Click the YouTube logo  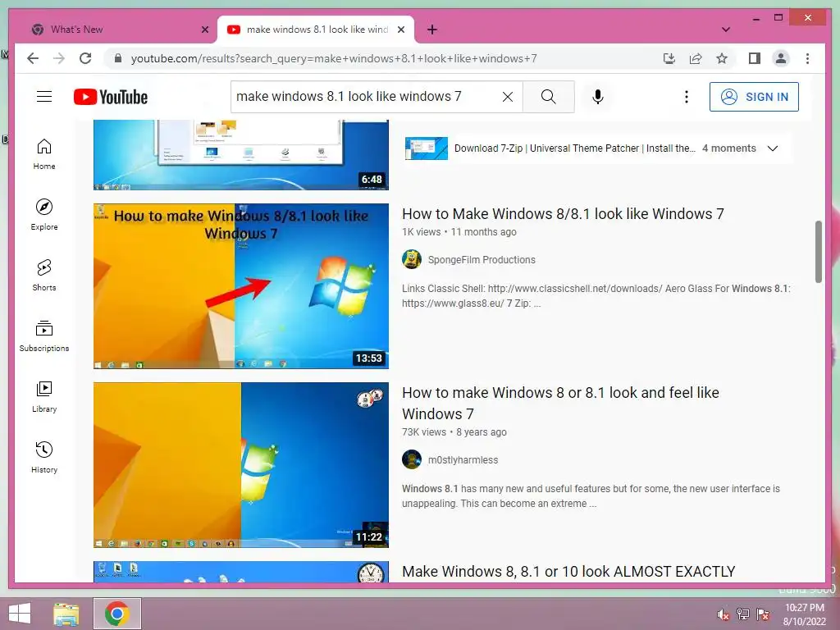[111, 97]
